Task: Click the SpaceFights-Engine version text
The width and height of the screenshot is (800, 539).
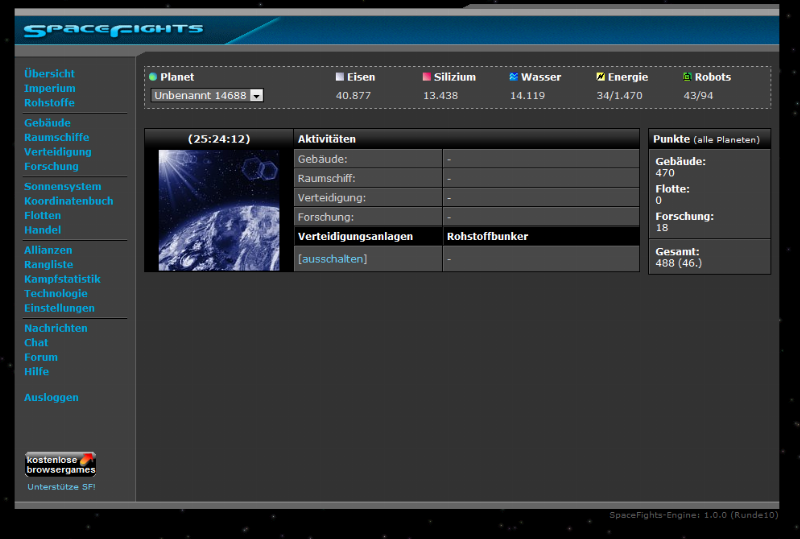Action: coord(693,515)
